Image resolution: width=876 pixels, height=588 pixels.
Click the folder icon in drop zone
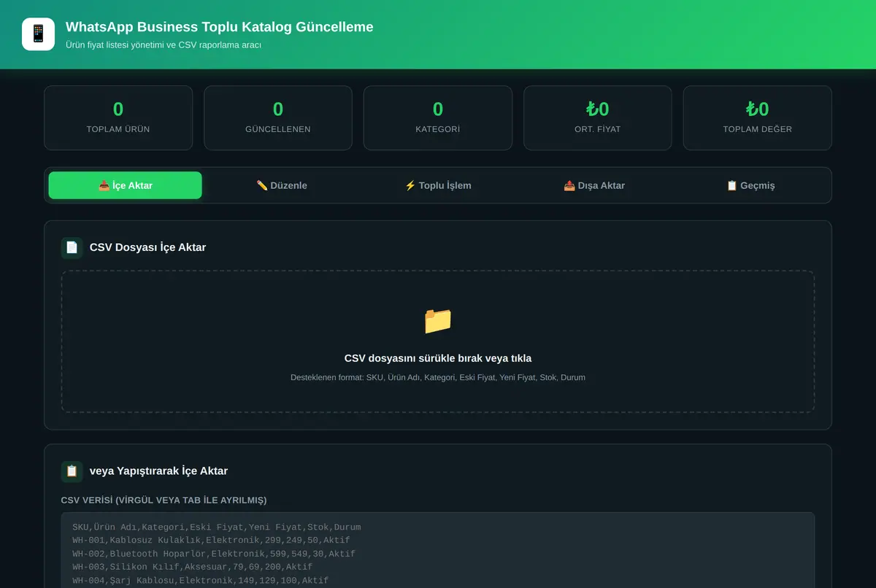click(x=438, y=321)
